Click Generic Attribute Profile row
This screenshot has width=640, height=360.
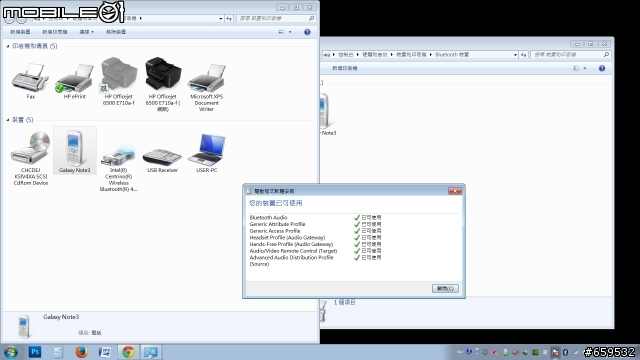pyautogui.click(x=316, y=224)
